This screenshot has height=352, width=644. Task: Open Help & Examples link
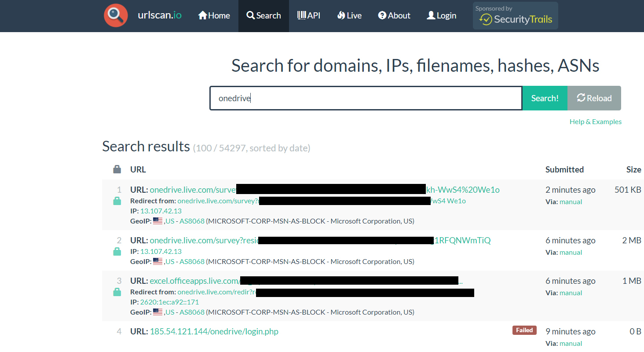click(x=596, y=122)
